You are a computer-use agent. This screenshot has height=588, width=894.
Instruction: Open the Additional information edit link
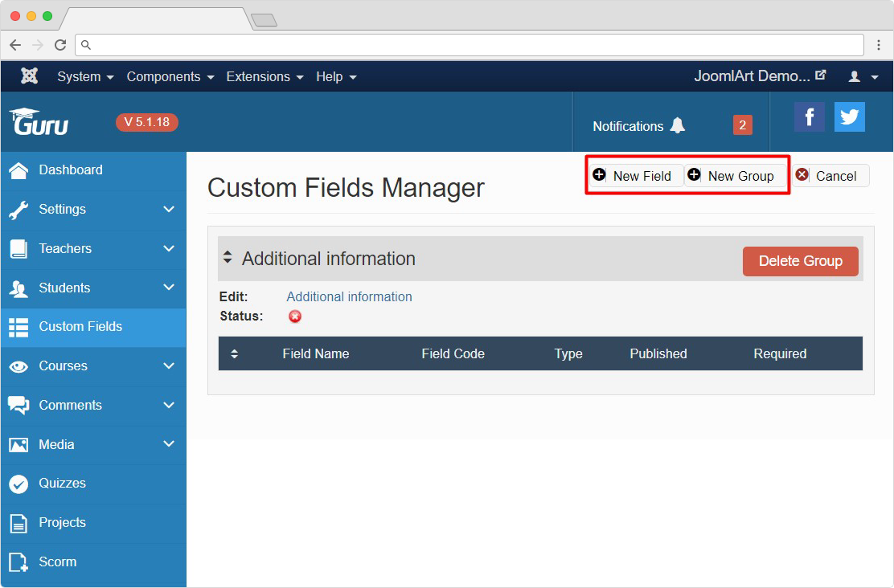[349, 296]
